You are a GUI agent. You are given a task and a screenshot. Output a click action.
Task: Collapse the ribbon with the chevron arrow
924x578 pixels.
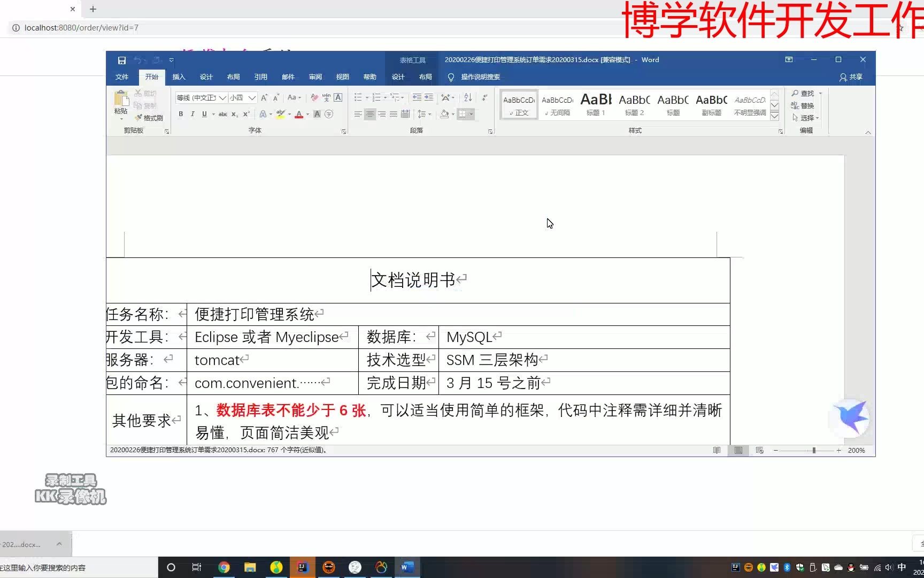point(868,132)
